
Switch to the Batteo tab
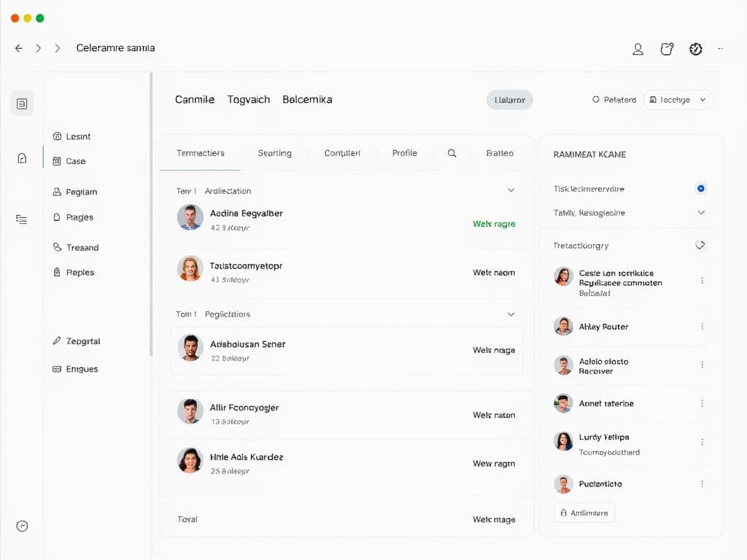coord(500,153)
